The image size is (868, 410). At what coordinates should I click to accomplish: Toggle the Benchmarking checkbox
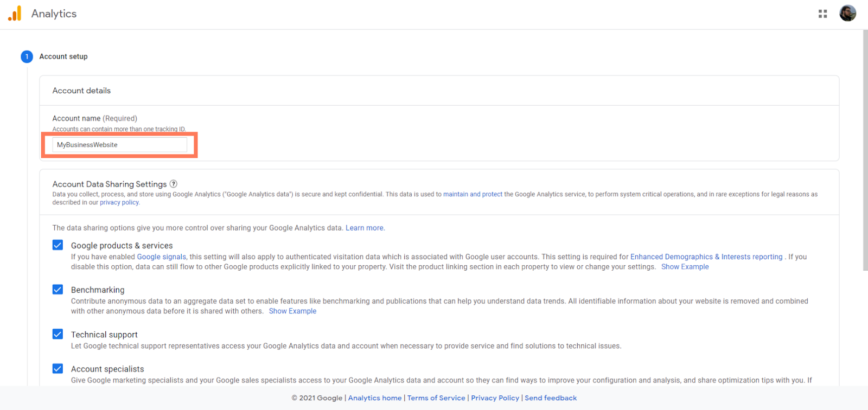(x=58, y=290)
